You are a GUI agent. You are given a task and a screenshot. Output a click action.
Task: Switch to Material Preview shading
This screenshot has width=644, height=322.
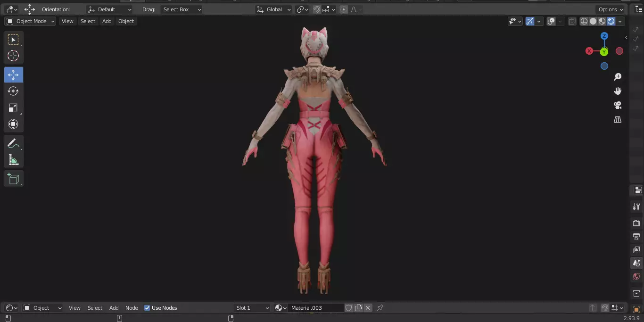coord(602,21)
